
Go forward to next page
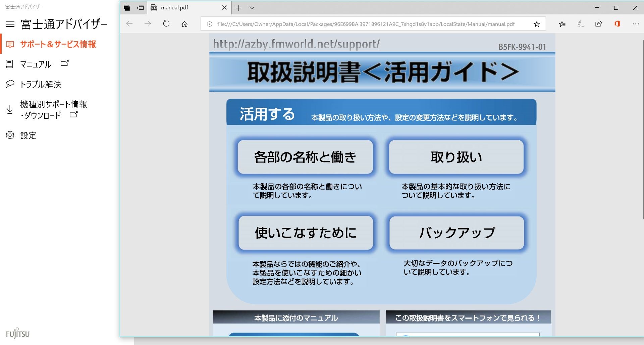148,24
